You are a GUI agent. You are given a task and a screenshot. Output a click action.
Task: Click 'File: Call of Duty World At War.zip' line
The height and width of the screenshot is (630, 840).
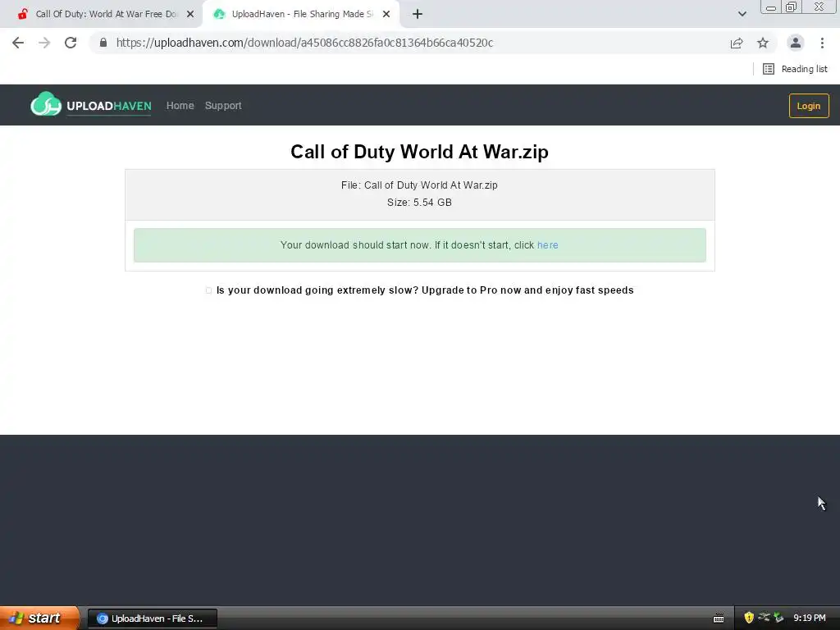(x=419, y=185)
